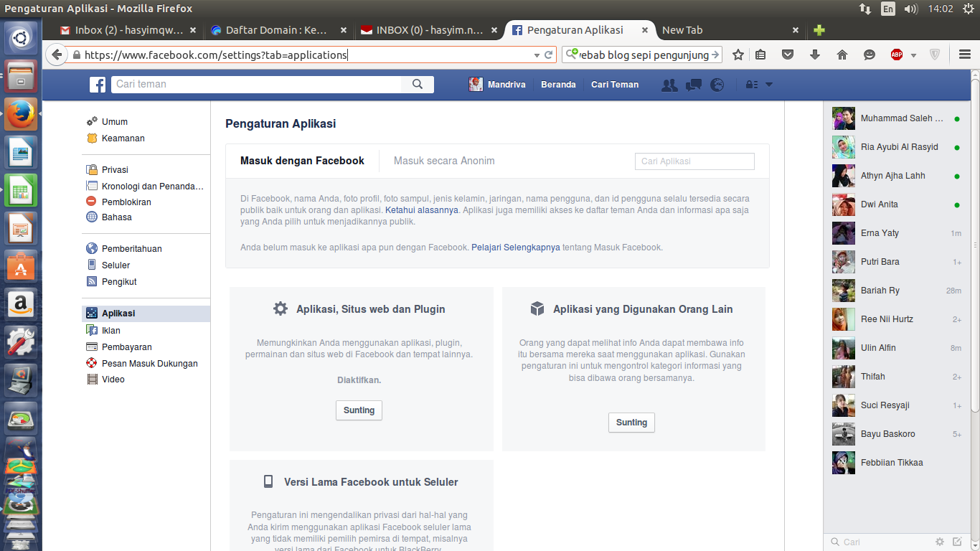Viewport: 980px width, 551px height.
Task: Open chat with Febbiian Tikkaa
Action: pos(897,463)
